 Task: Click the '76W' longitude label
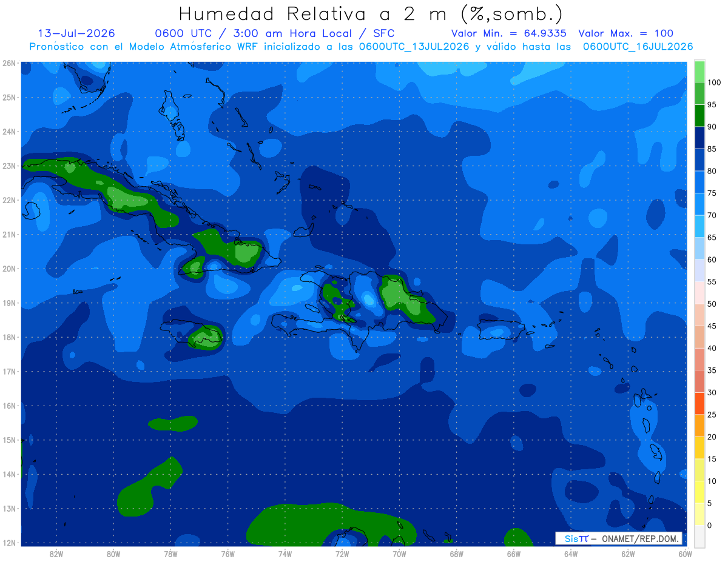click(x=228, y=554)
